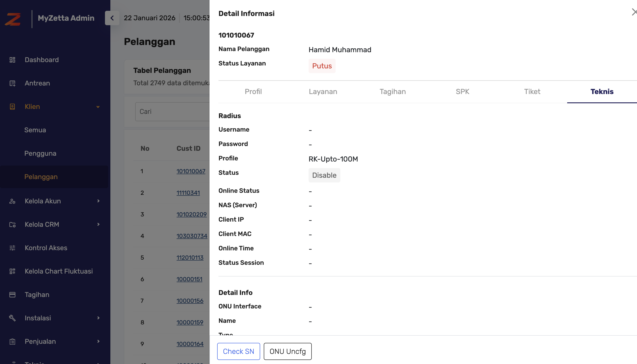This screenshot has width=637, height=364.
Task: Click the Penjualan clipboard icon
Action: (x=12, y=341)
